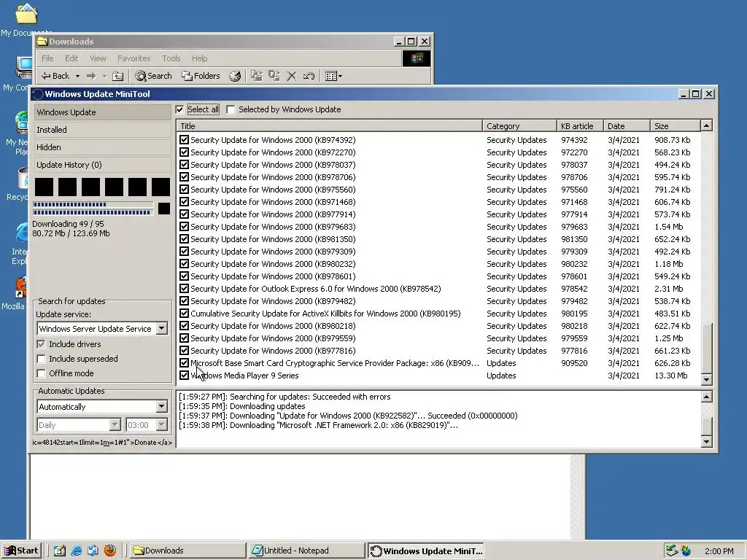
Task: Enable Offline mode
Action: [42, 373]
